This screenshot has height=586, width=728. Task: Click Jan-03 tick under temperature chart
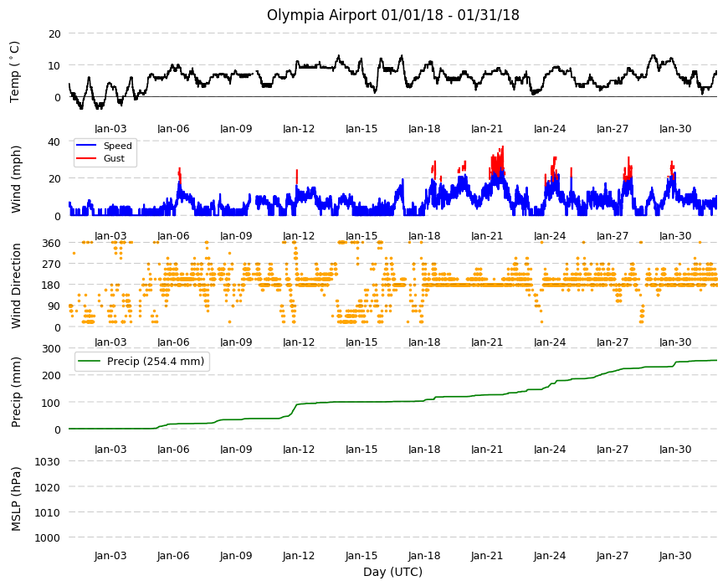[x=110, y=129]
